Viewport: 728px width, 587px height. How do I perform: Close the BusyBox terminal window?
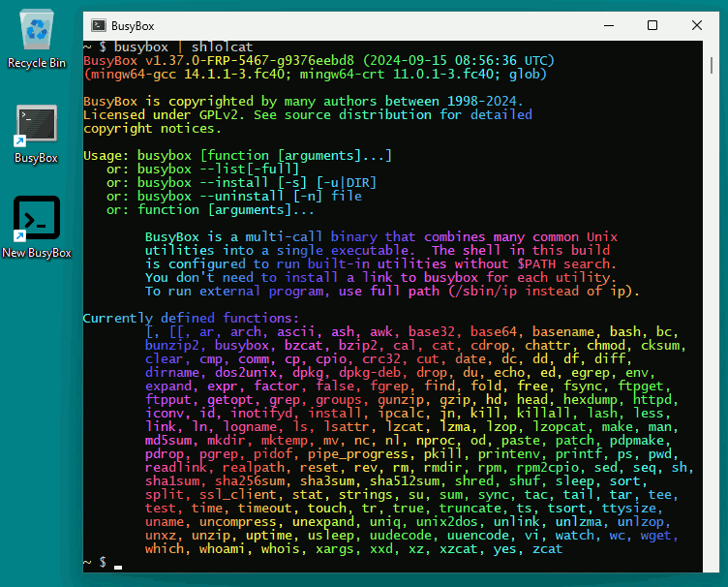pos(697,26)
